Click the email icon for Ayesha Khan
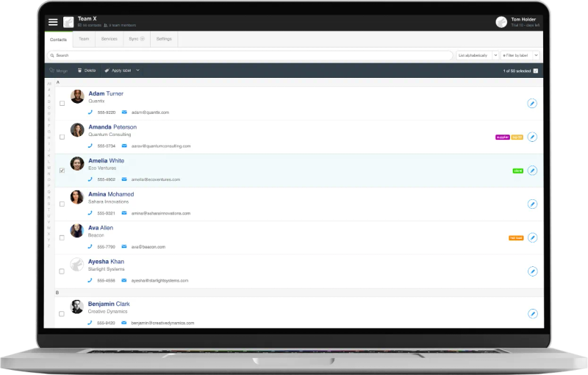The image size is (588, 375). click(124, 280)
